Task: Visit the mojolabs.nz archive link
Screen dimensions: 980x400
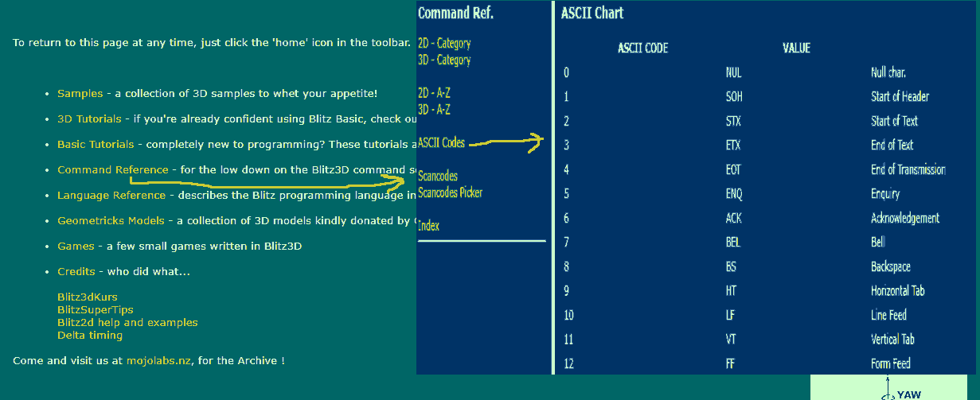Action: click(x=159, y=361)
